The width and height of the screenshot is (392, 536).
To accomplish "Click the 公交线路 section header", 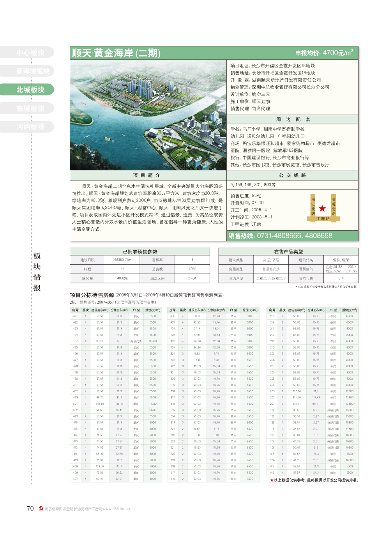I will click(x=293, y=175).
